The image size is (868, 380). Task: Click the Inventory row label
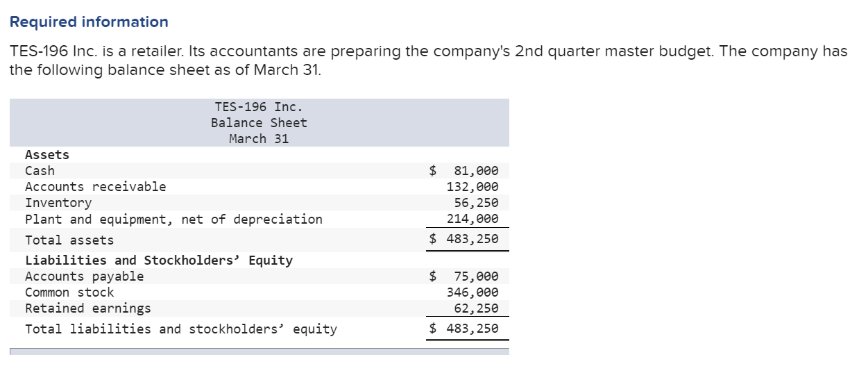58,203
